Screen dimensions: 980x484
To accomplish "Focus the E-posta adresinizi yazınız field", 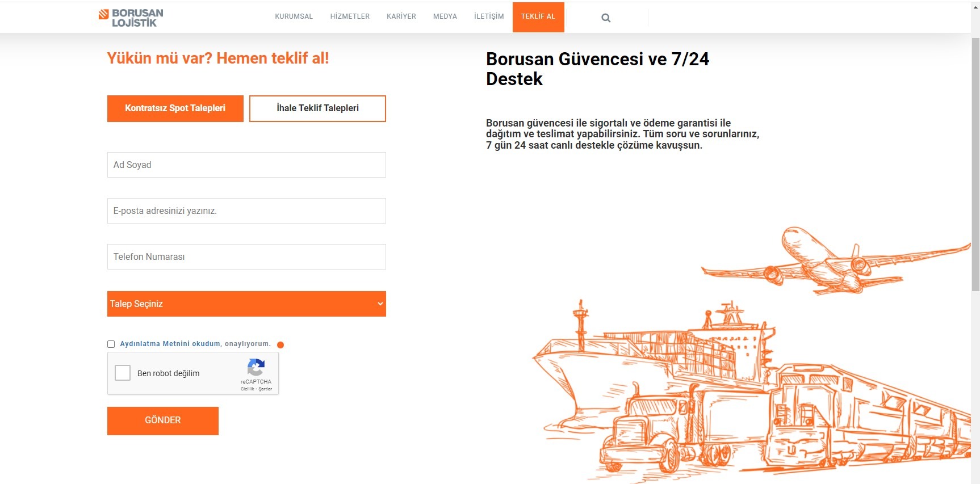I will (246, 211).
